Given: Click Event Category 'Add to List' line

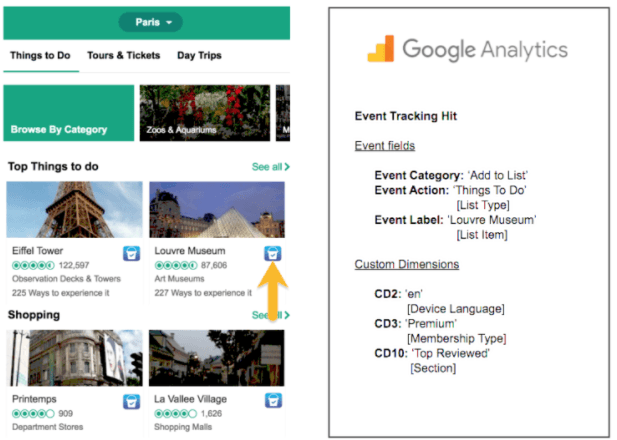Looking at the screenshot, I should [x=451, y=175].
